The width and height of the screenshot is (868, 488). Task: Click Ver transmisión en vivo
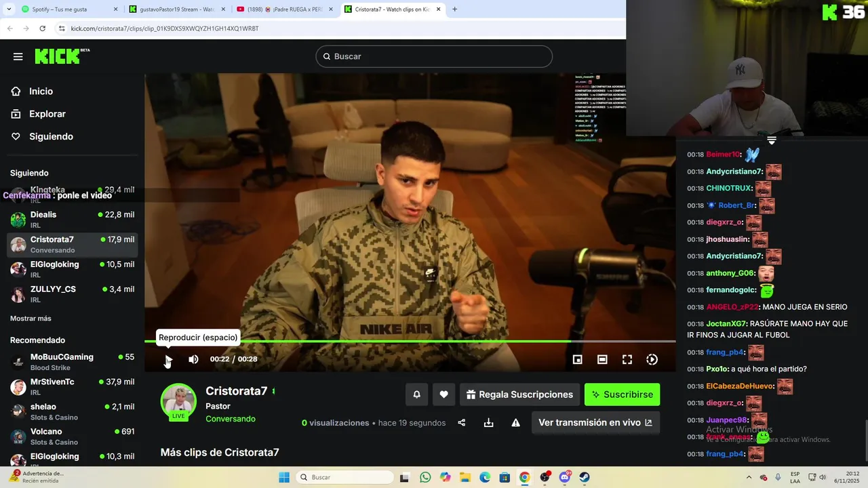click(x=595, y=422)
